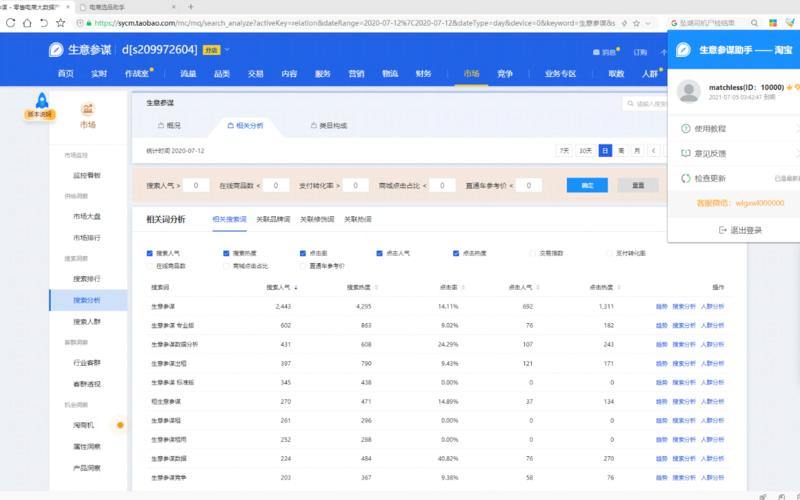Click the assistant panel logo icon
The height and width of the screenshot is (500, 800).
pyautogui.click(x=683, y=49)
